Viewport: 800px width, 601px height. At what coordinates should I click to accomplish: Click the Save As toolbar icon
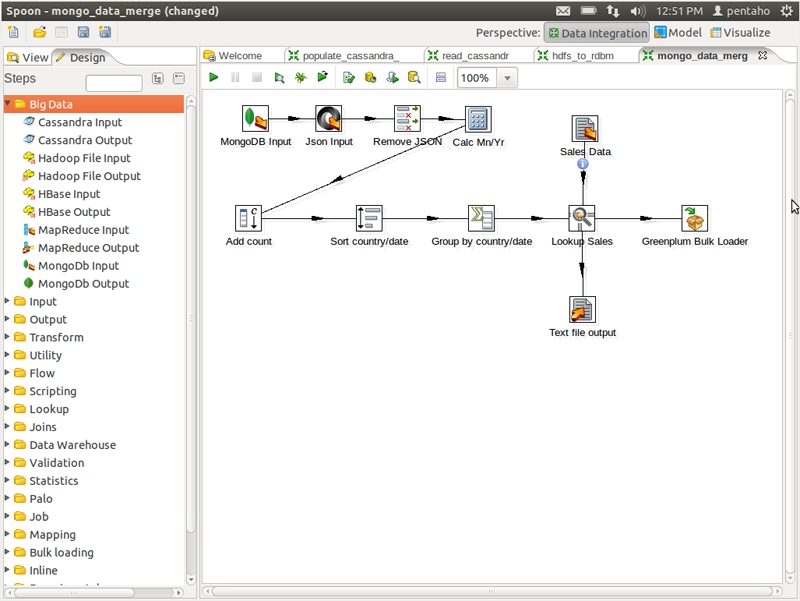tap(105, 32)
